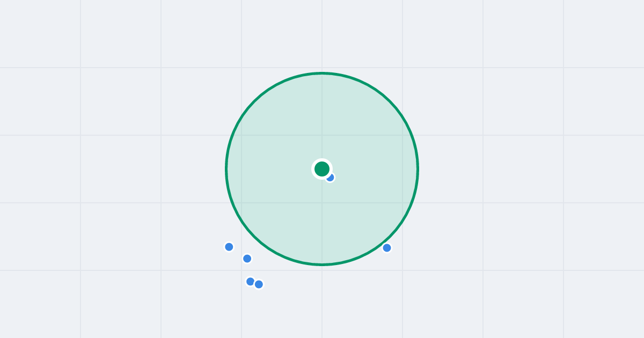Click the blue dot overlapped by the green center marker
644x338 pixels.
330,177
